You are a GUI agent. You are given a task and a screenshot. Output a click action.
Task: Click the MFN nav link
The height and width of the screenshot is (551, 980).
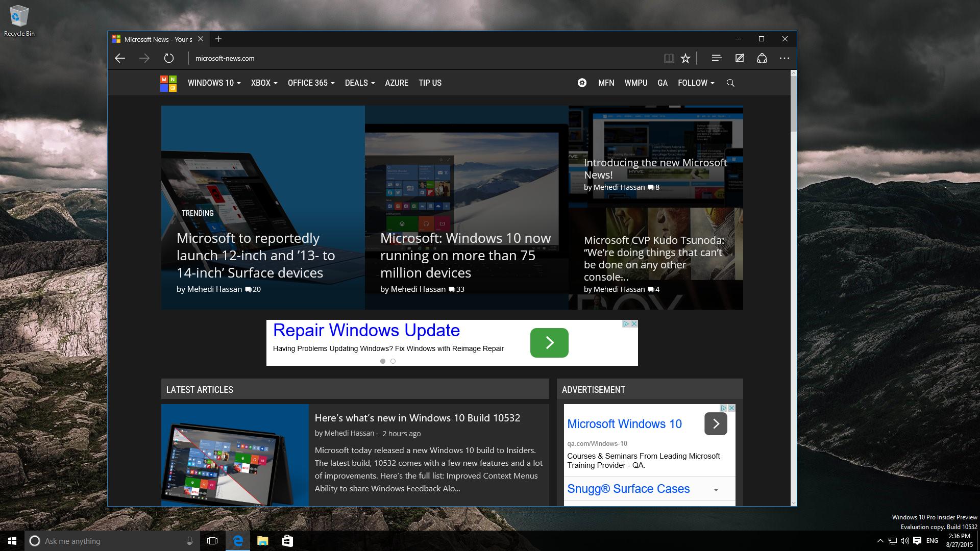pos(606,83)
